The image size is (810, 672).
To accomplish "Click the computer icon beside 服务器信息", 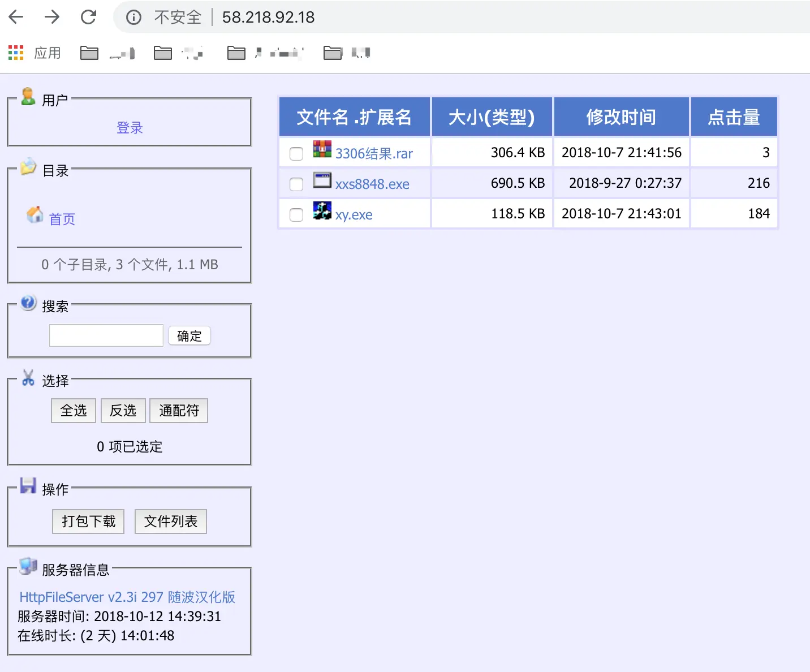I will click(x=28, y=566).
